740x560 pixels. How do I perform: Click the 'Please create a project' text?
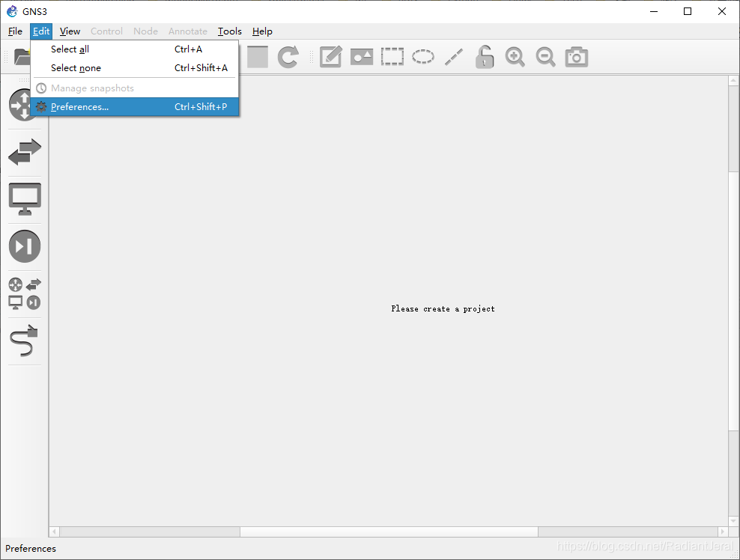(x=443, y=308)
